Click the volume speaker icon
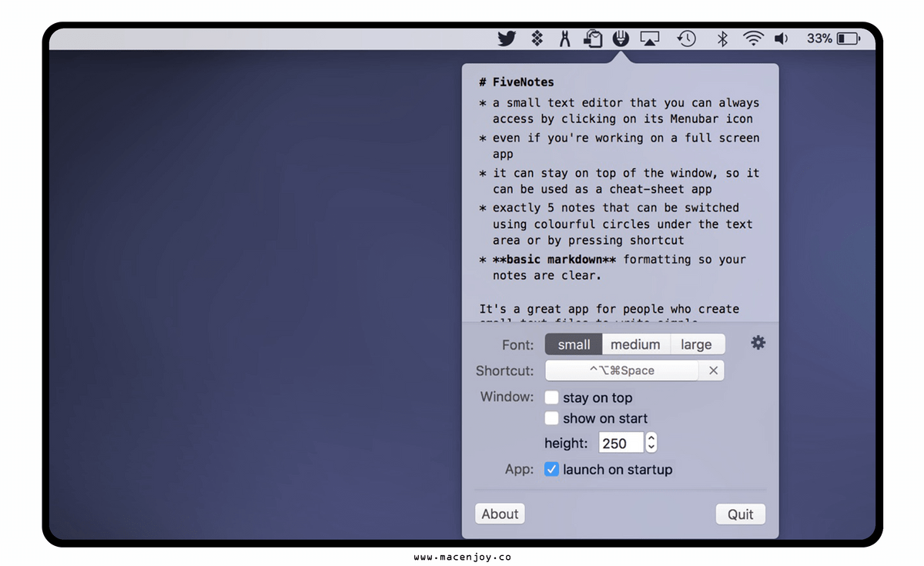 (781, 39)
